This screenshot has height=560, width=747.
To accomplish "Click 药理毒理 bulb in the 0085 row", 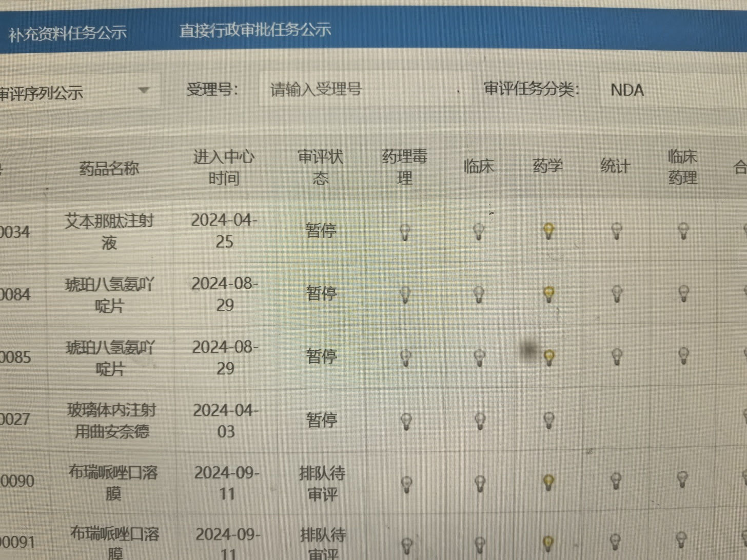I will [x=405, y=357].
